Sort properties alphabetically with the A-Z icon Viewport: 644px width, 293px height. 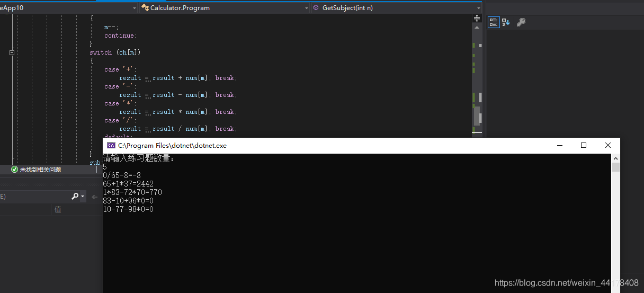tap(506, 22)
